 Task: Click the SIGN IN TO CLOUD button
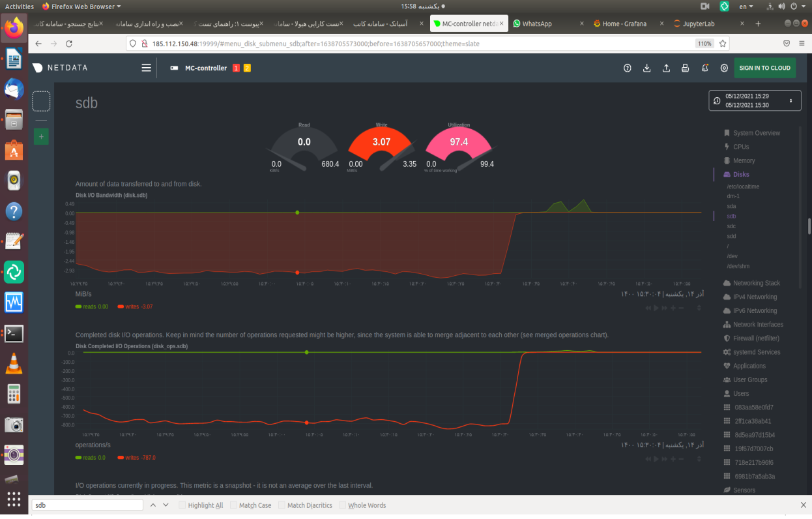[764, 68]
